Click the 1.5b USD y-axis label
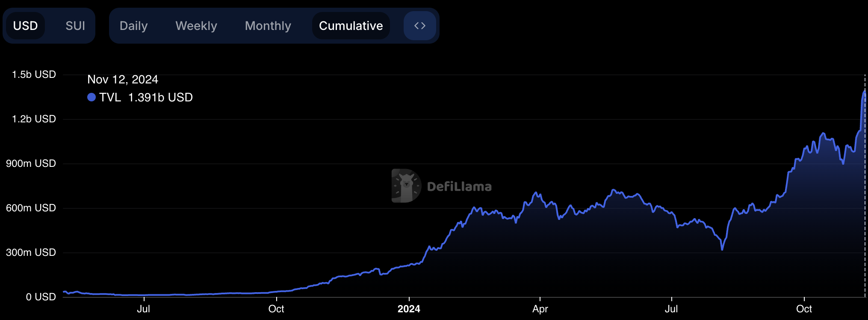868x320 pixels. 34,74
